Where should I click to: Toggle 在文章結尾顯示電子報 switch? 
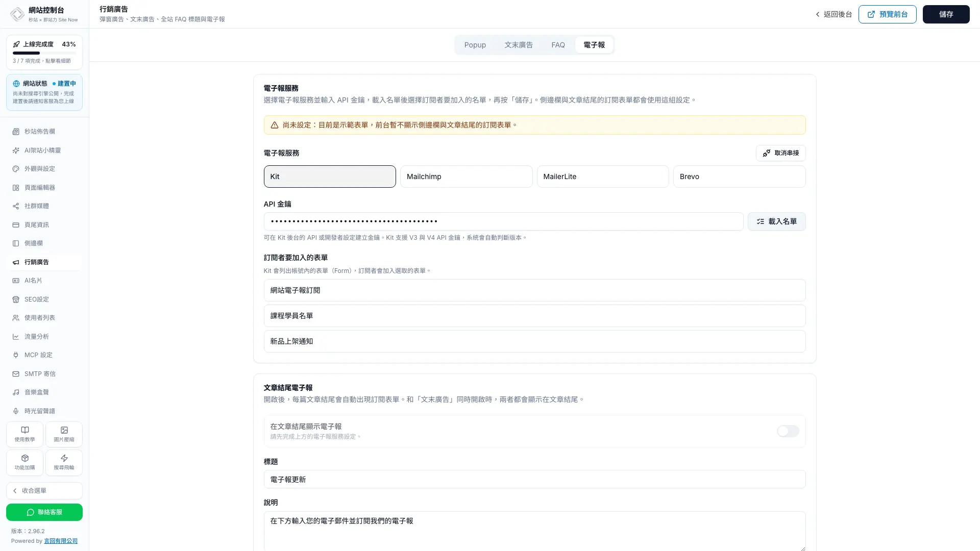(788, 431)
